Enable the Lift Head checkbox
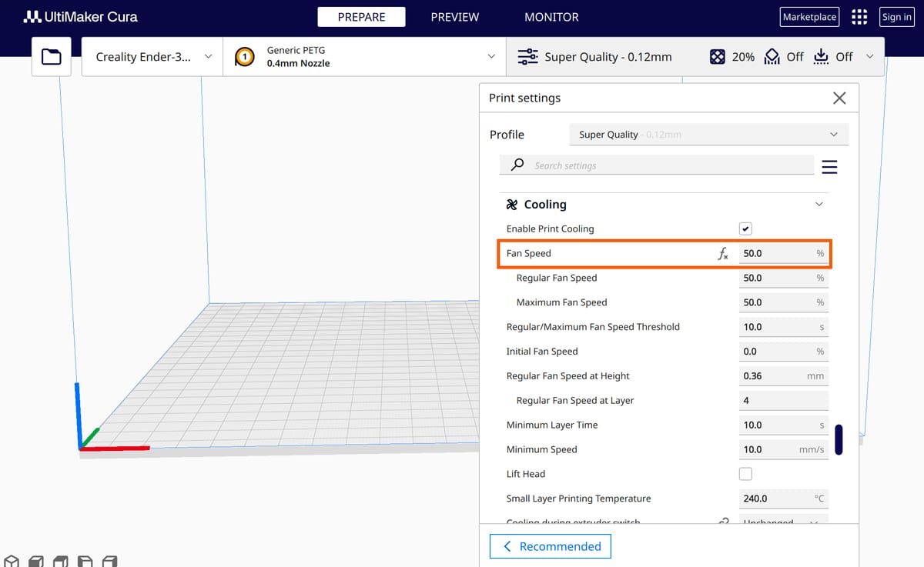 pyautogui.click(x=745, y=474)
